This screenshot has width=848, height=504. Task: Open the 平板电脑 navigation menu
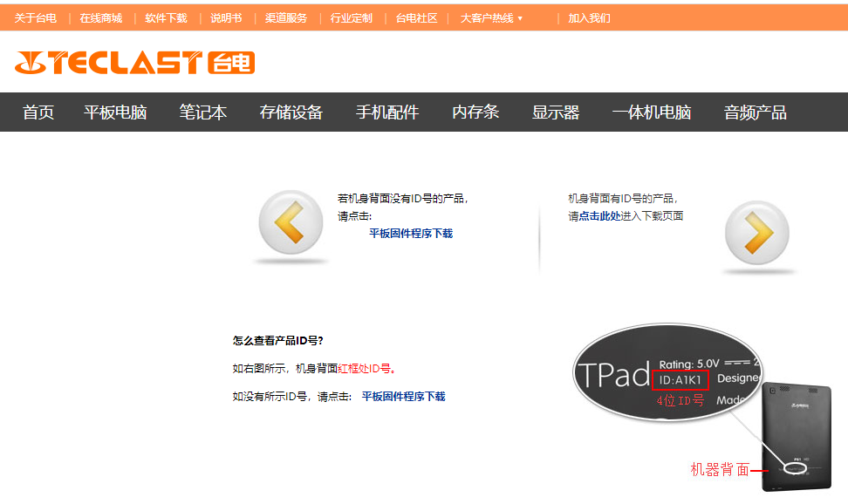tap(115, 112)
